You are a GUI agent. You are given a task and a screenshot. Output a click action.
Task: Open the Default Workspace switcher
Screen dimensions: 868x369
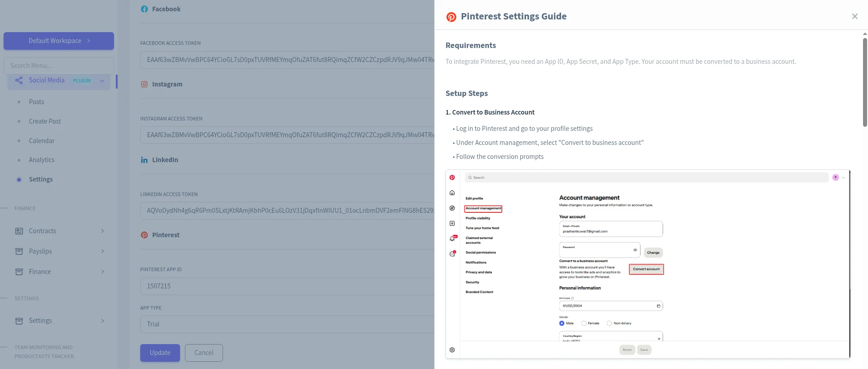59,41
